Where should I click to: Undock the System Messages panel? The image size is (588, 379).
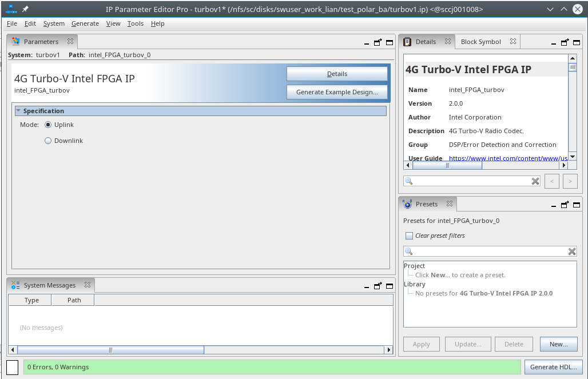point(378,286)
